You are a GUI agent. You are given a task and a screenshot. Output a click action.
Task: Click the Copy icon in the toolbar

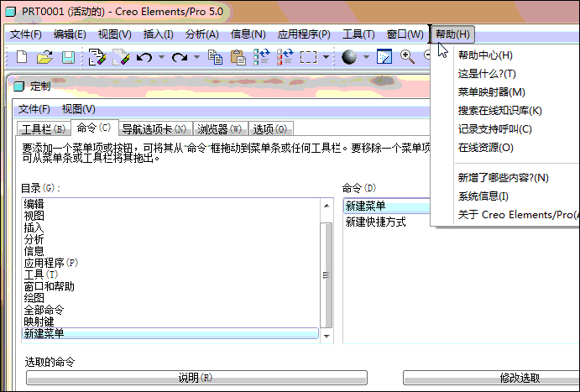point(215,57)
